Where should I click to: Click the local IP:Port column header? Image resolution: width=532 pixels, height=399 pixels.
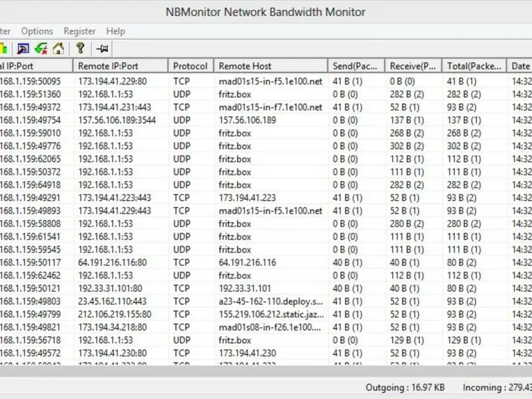37,66
